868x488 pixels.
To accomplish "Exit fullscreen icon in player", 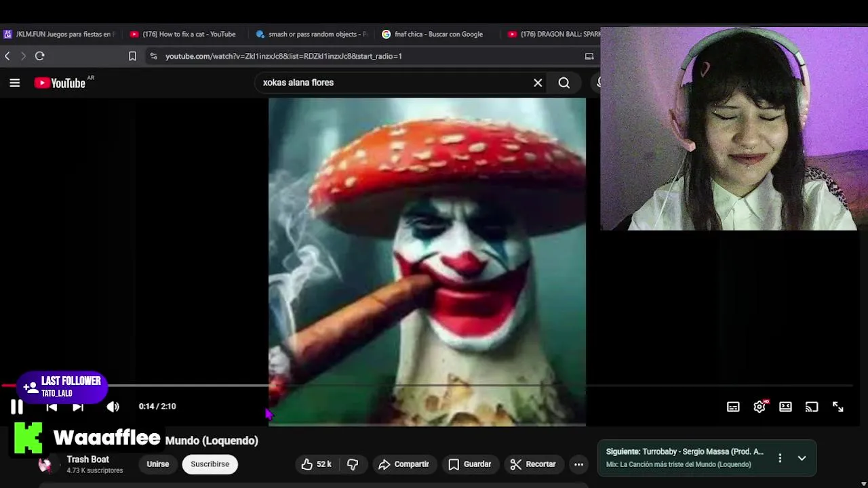I will (838, 407).
